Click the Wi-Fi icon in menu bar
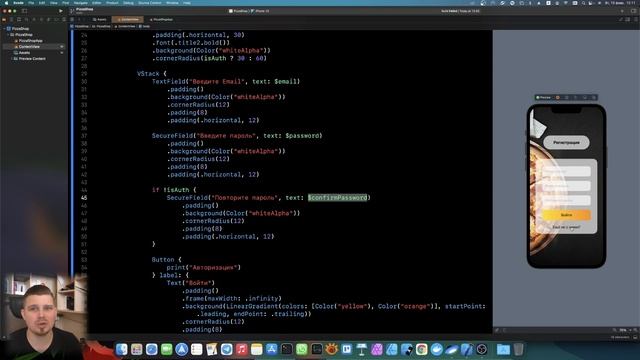Viewport: 640px width, 360px height. click(566, 3)
